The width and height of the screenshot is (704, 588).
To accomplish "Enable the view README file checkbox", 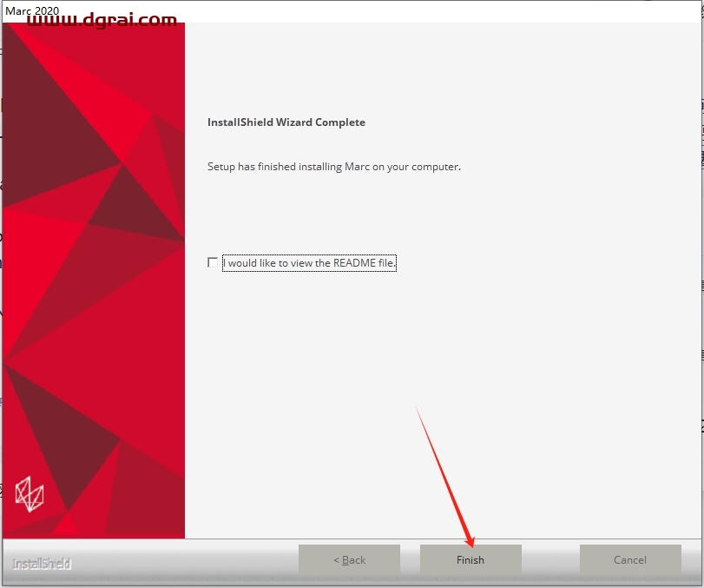I will (x=213, y=262).
